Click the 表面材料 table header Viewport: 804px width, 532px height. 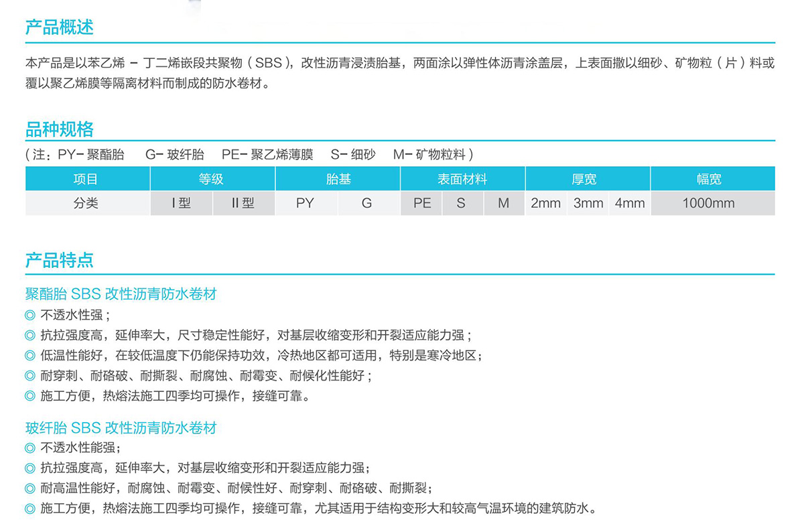click(x=462, y=179)
